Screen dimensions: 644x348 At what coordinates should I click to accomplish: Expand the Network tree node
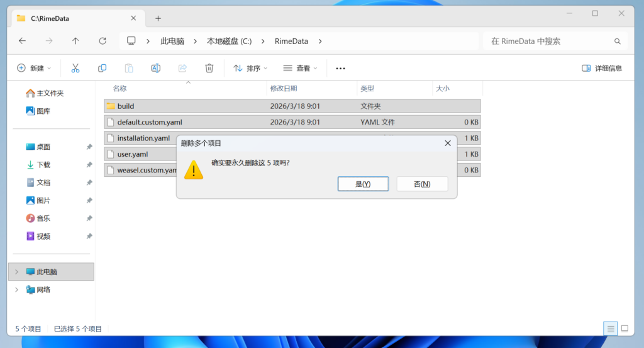pos(17,290)
